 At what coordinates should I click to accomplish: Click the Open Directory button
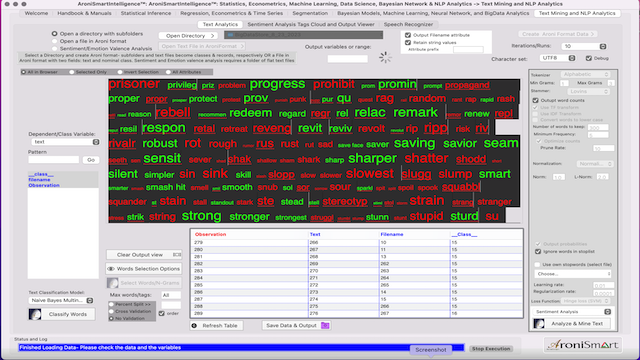(x=188, y=36)
